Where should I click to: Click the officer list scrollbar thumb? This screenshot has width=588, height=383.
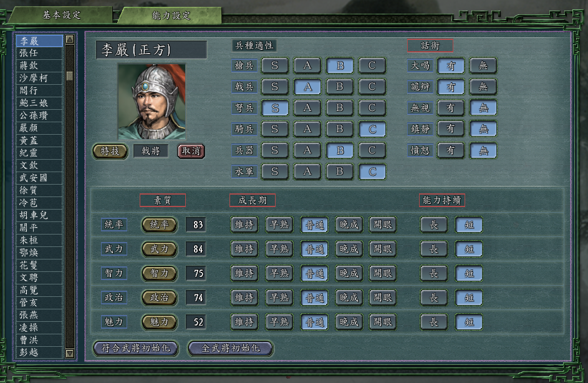70,75
